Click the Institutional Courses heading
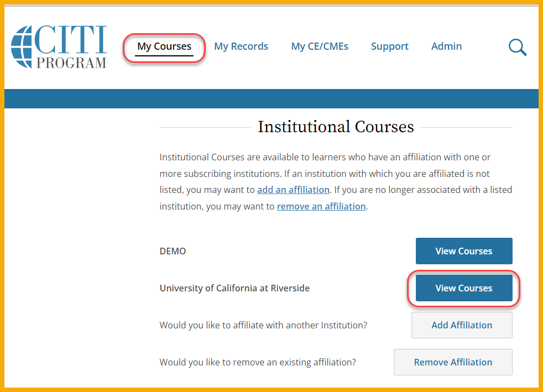 click(x=336, y=127)
